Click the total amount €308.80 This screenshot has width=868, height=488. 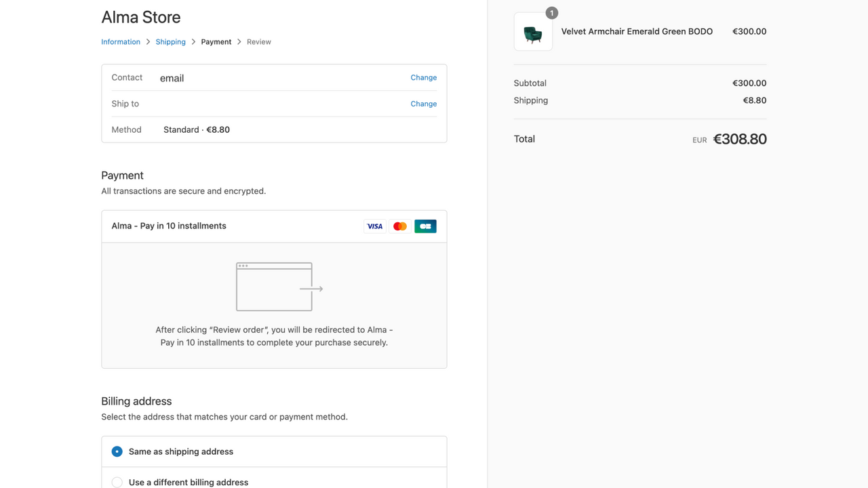pyautogui.click(x=740, y=139)
